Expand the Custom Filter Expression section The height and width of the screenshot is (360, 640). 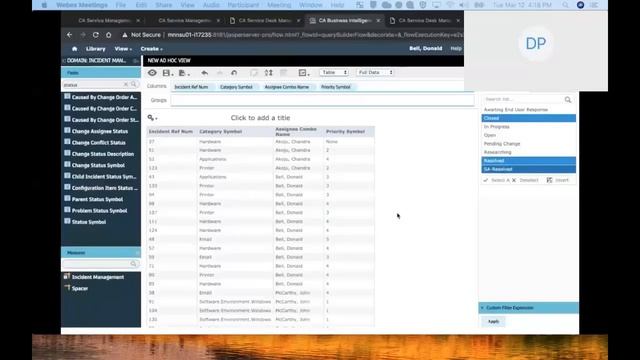(x=529, y=308)
